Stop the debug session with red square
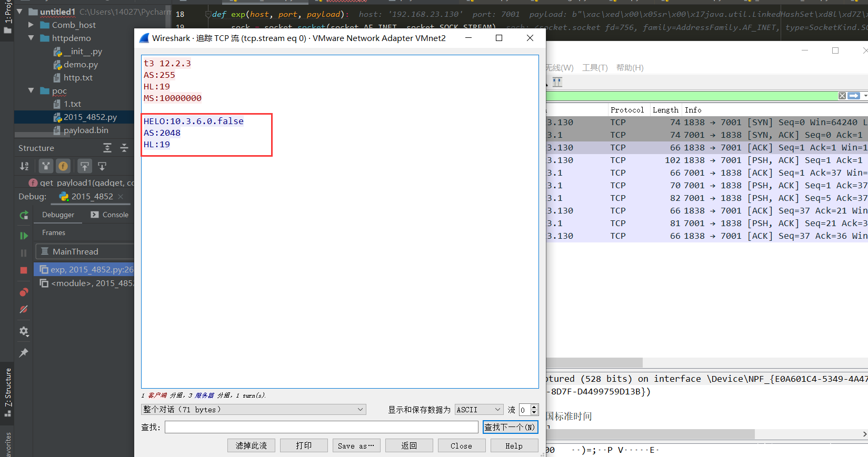This screenshot has width=868, height=457. tap(24, 270)
